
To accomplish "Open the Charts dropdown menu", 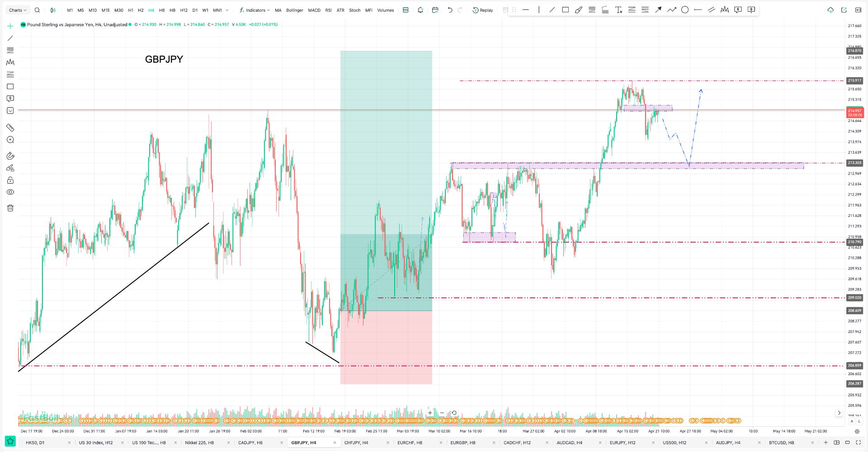I will [18, 10].
